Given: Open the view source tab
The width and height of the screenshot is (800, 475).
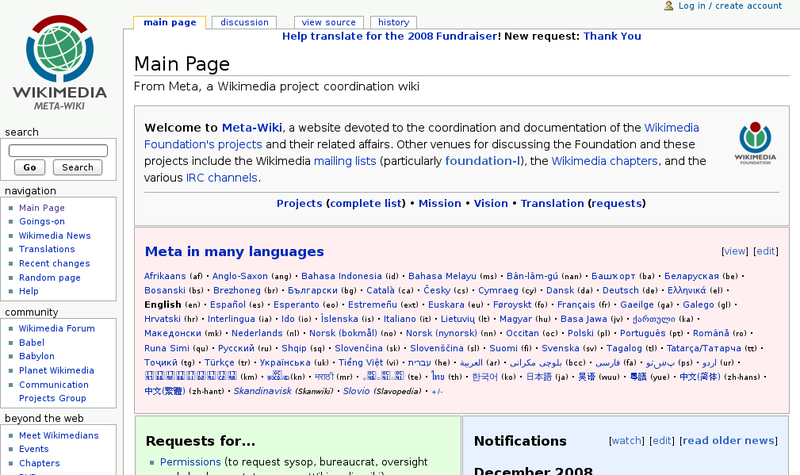Looking at the screenshot, I should point(328,22).
